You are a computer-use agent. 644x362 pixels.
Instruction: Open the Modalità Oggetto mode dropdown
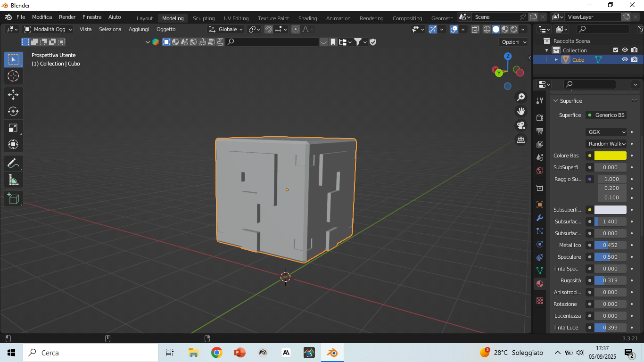48,29
